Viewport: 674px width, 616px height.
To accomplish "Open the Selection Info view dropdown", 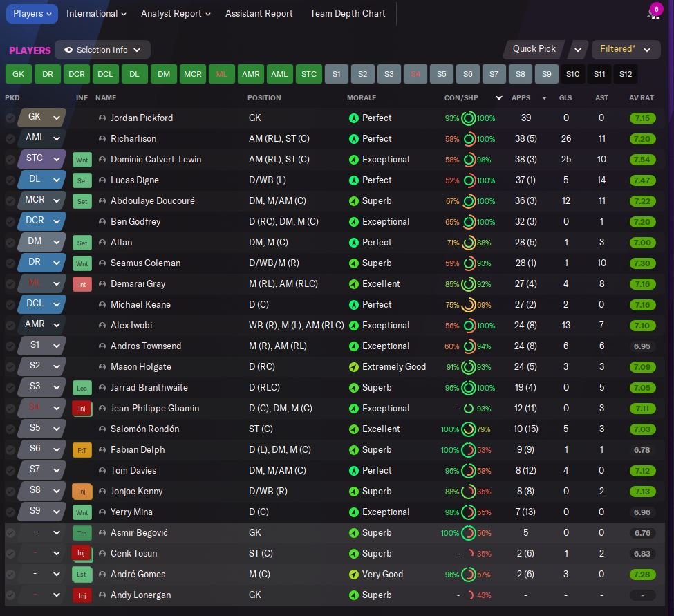I will click(102, 50).
